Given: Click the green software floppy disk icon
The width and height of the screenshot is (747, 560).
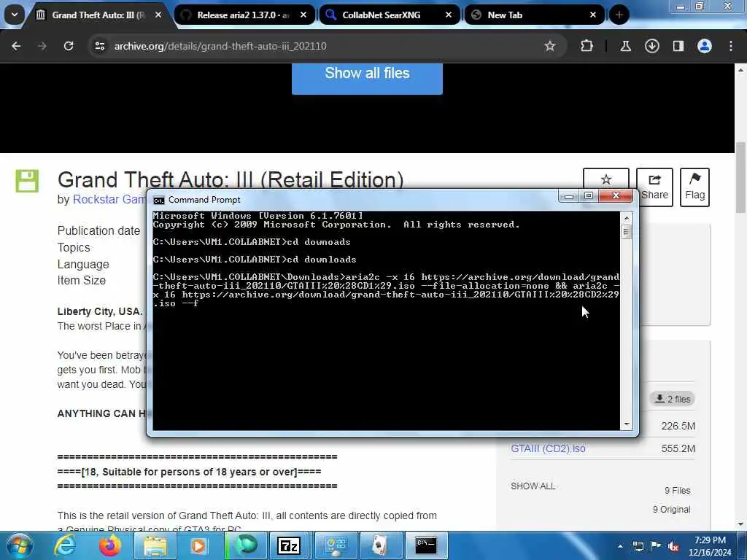Looking at the screenshot, I should (27, 181).
